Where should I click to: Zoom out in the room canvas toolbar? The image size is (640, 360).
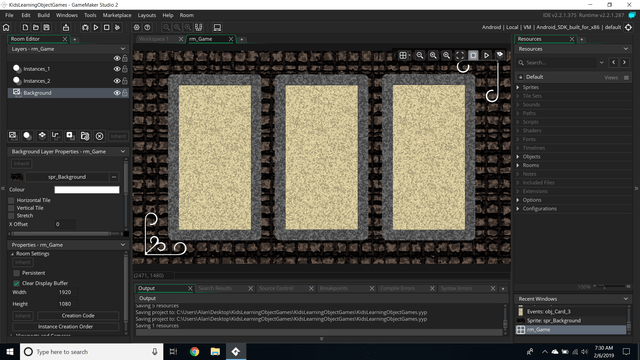point(420,55)
